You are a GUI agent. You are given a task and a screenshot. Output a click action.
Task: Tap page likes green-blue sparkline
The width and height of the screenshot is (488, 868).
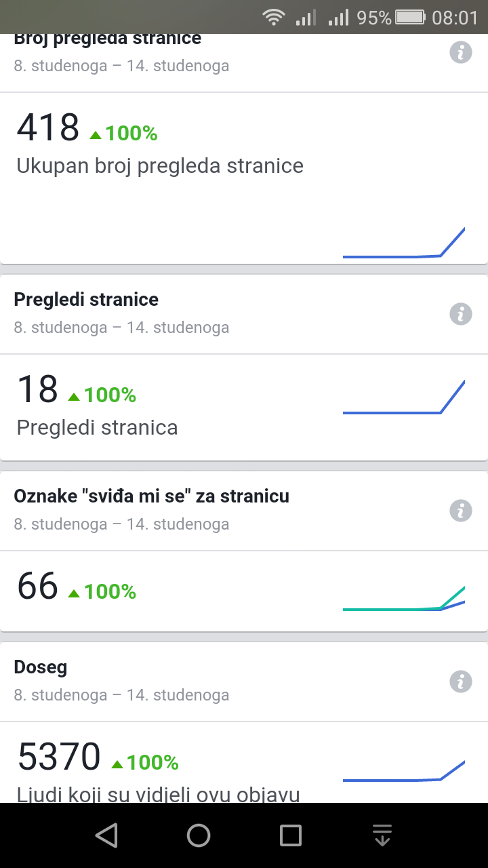click(x=404, y=598)
